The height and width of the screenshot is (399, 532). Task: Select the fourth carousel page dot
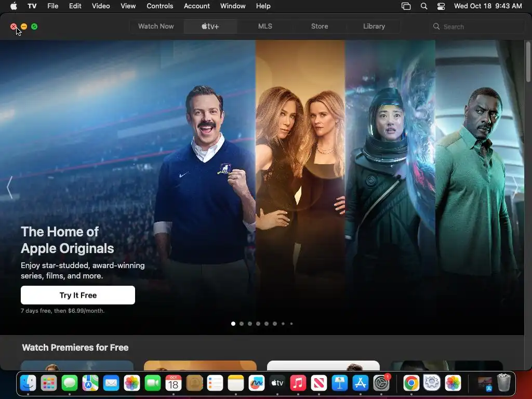pos(258,323)
